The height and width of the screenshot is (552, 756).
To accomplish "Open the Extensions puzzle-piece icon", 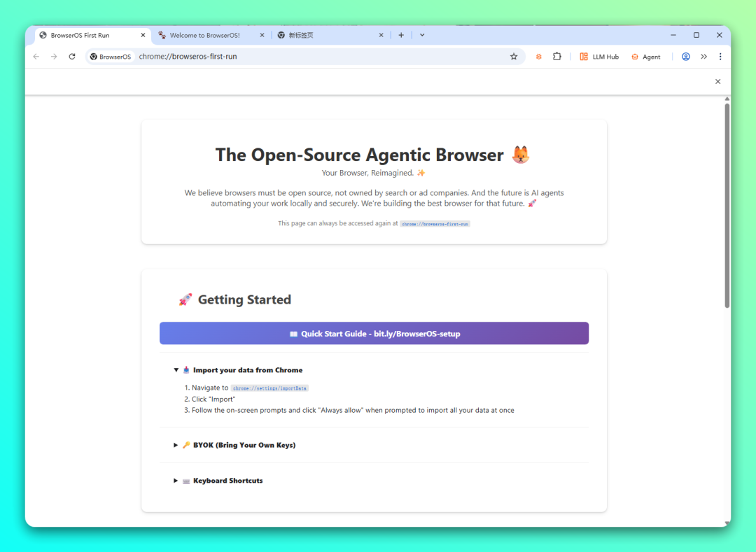I will [x=557, y=57].
